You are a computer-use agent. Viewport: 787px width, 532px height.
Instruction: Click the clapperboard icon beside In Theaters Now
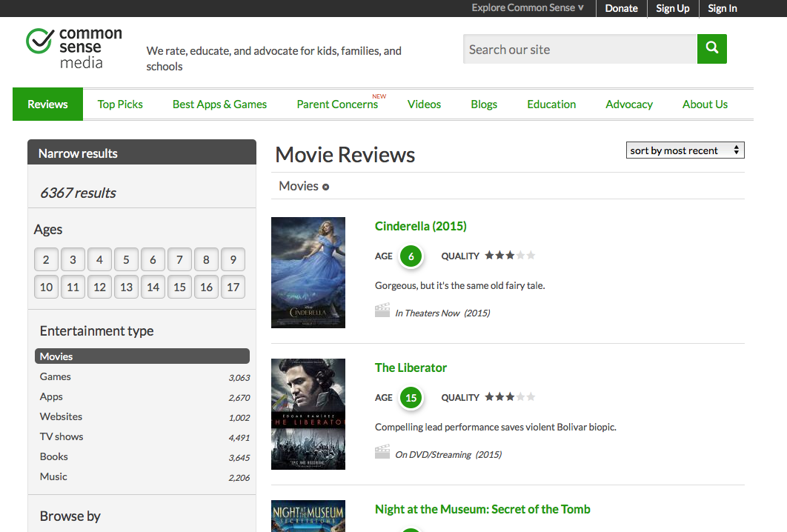(382, 310)
